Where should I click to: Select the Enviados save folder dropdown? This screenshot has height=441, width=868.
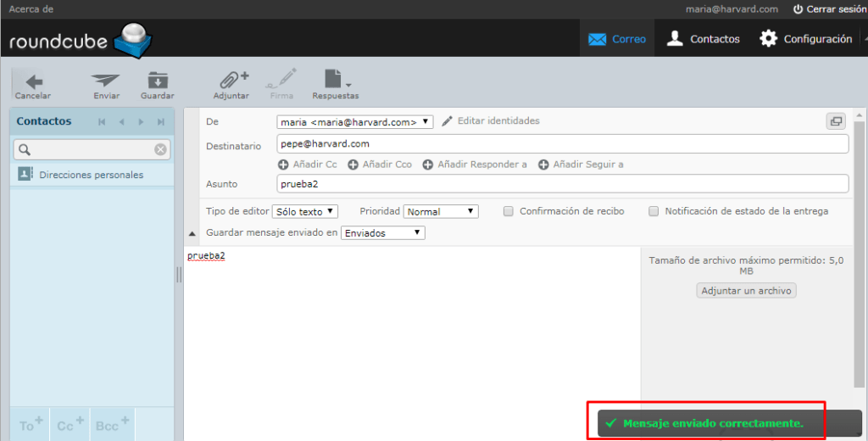[x=382, y=232]
